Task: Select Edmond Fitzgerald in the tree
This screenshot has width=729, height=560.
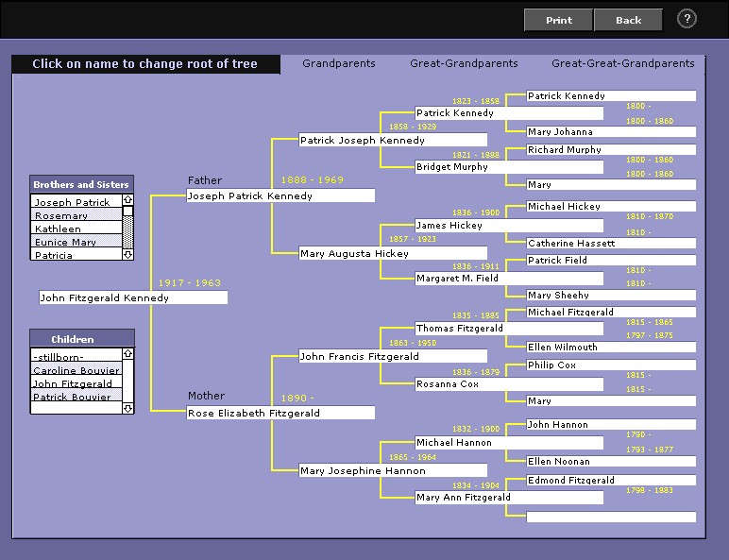Action: click(x=611, y=480)
